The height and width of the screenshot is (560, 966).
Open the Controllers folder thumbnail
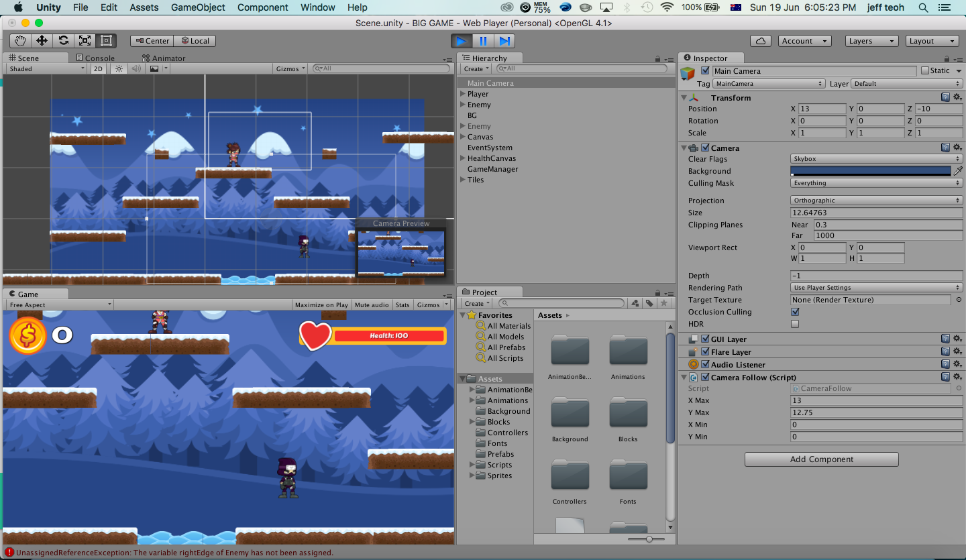[570, 474]
